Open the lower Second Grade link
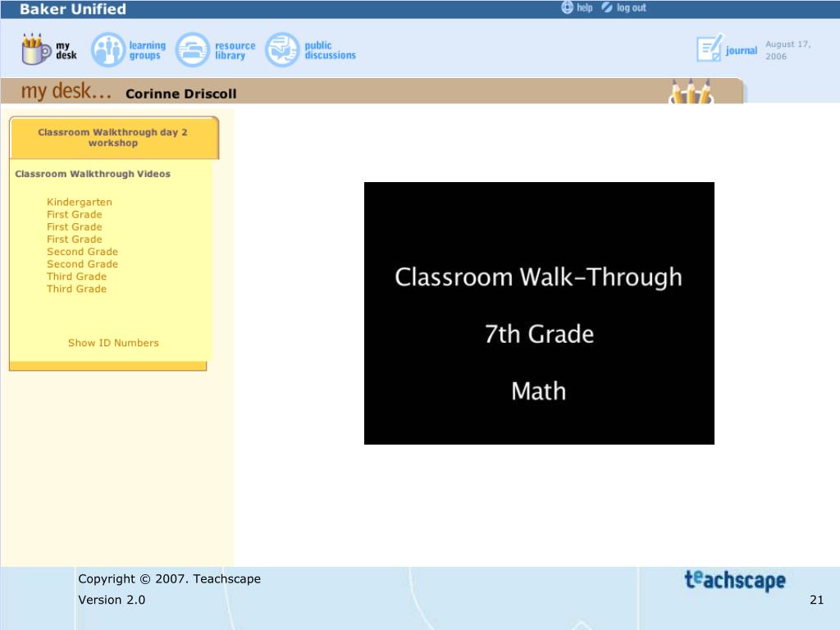Screen dimensions: 840x630 click(x=82, y=264)
